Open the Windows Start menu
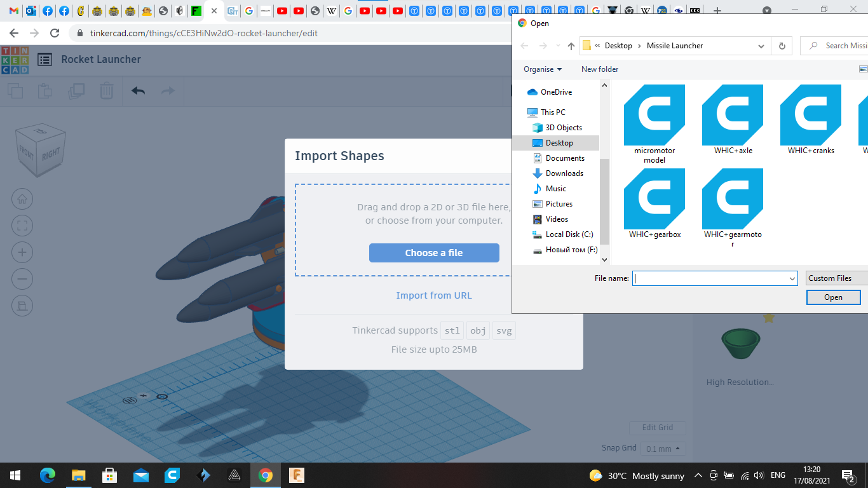This screenshot has height=488, width=868. point(15,475)
